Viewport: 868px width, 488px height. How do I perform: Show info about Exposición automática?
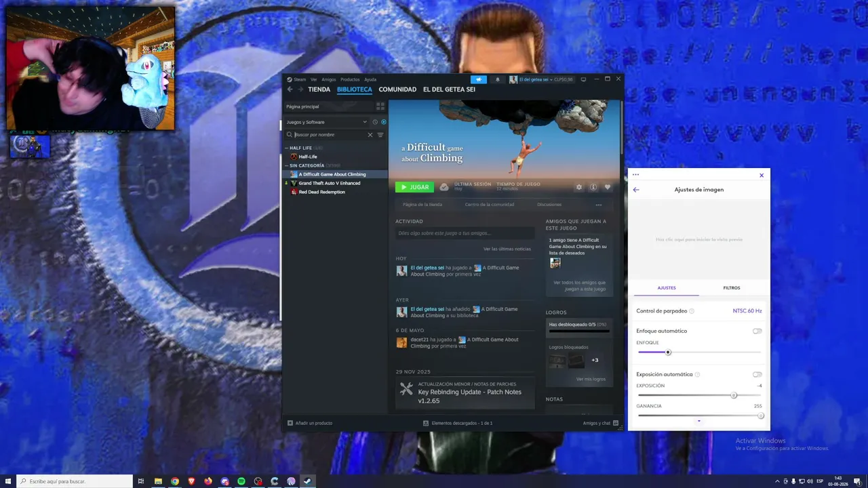point(697,374)
